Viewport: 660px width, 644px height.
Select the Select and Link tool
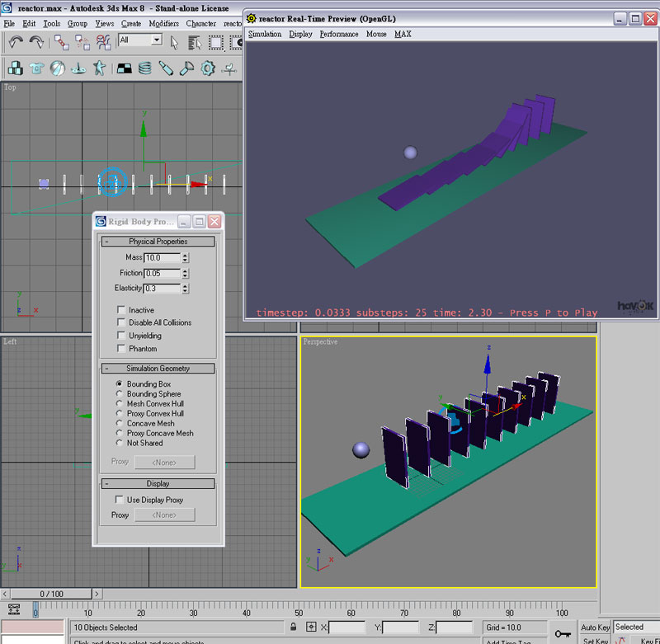[62, 42]
